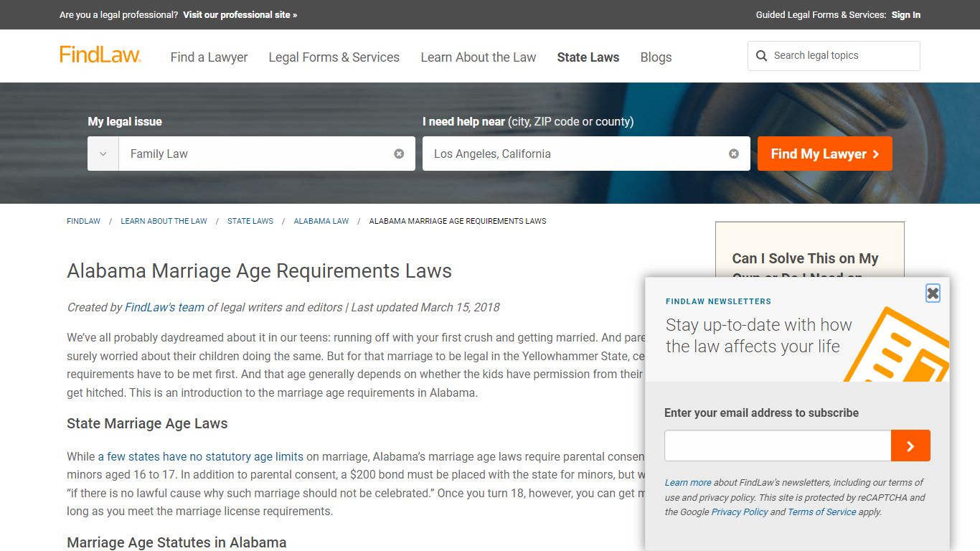The image size is (980, 551).
Task: Open Blogs menu
Action: click(x=656, y=57)
